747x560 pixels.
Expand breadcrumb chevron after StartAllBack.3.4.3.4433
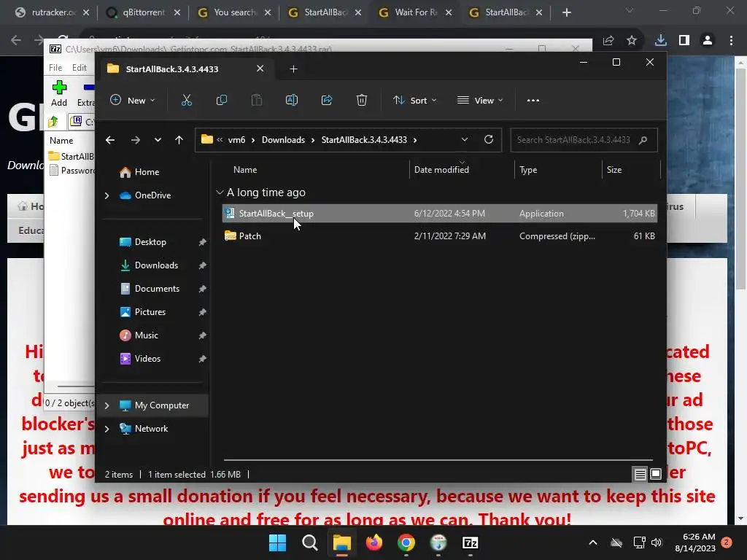click(x=415, y=140)
